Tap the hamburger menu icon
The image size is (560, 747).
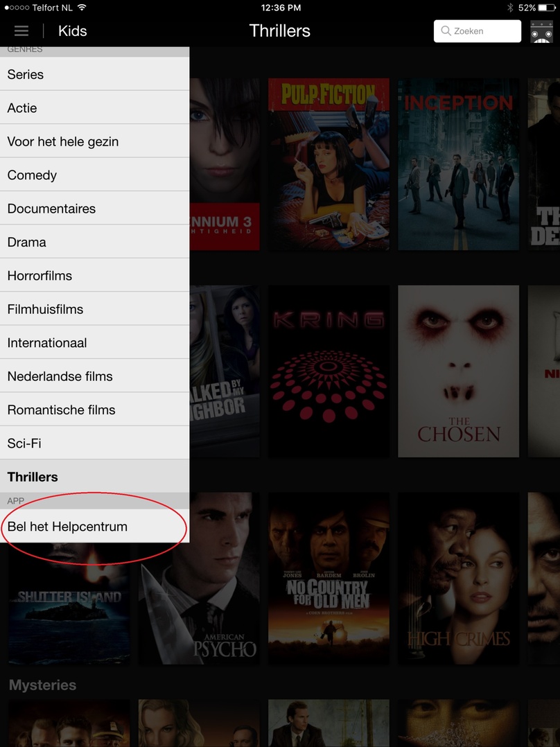(21, 31)
